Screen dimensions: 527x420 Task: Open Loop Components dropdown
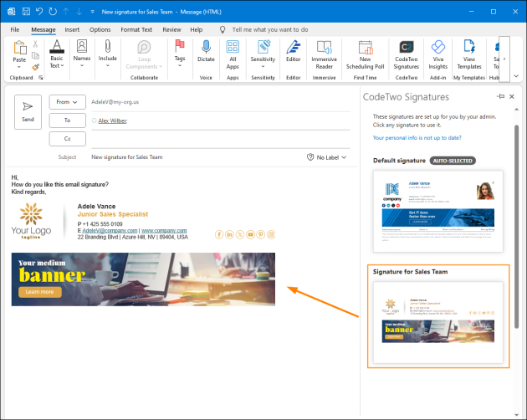(x=144, y=55)
